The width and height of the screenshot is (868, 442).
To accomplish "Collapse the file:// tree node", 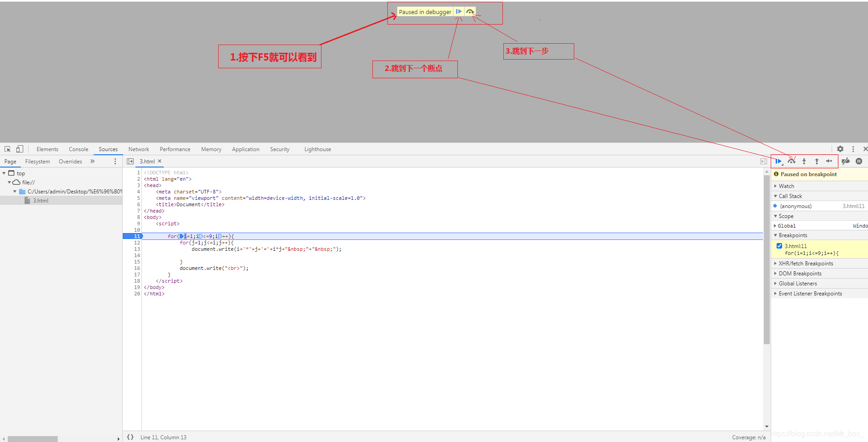I will pos(9,183).
